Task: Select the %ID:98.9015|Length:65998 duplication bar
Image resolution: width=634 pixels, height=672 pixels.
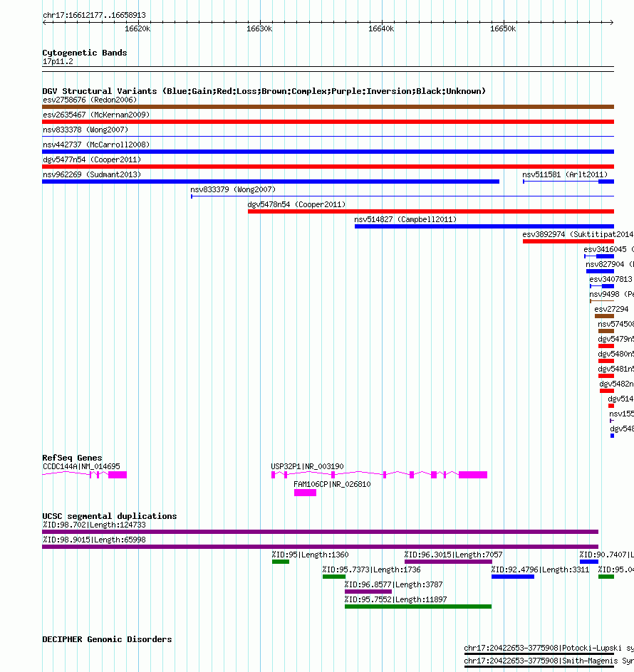Action: pyautogui.click(x=320, y=547)
